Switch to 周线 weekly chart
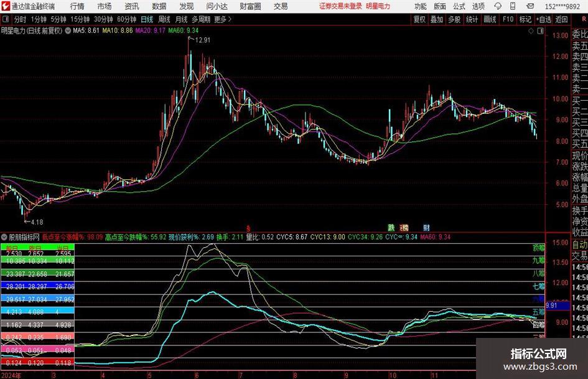The width and height of the screenshot is (588, 379). tap(164, 19)
